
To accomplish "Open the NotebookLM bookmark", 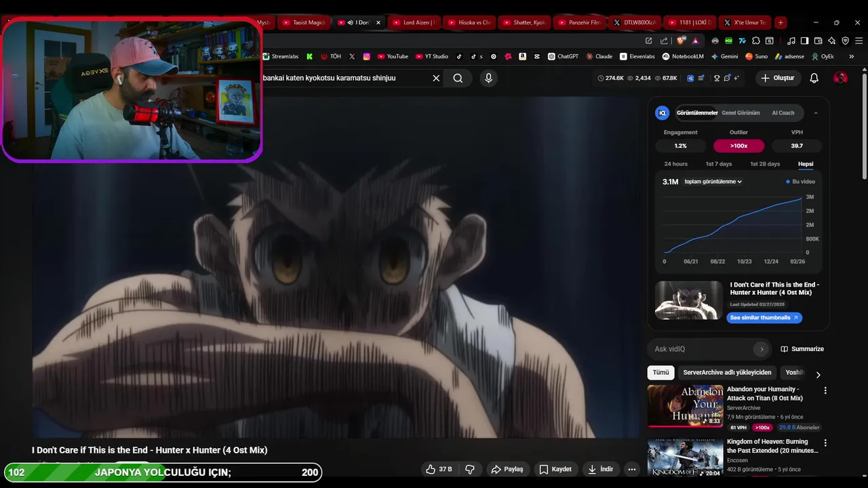I will 683,57.
